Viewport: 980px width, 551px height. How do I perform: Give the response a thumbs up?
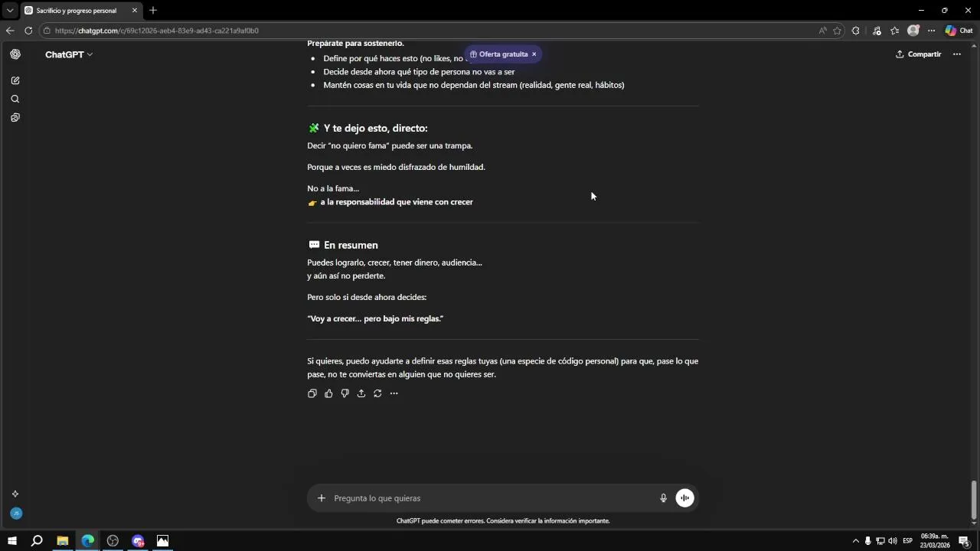pos(328,393)
